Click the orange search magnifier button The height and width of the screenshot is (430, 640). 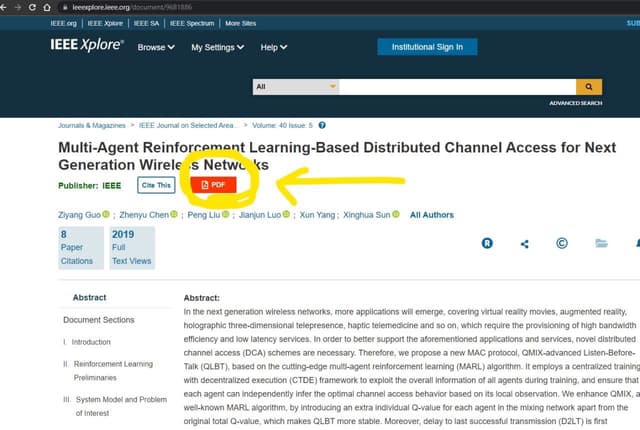(589, 87)
